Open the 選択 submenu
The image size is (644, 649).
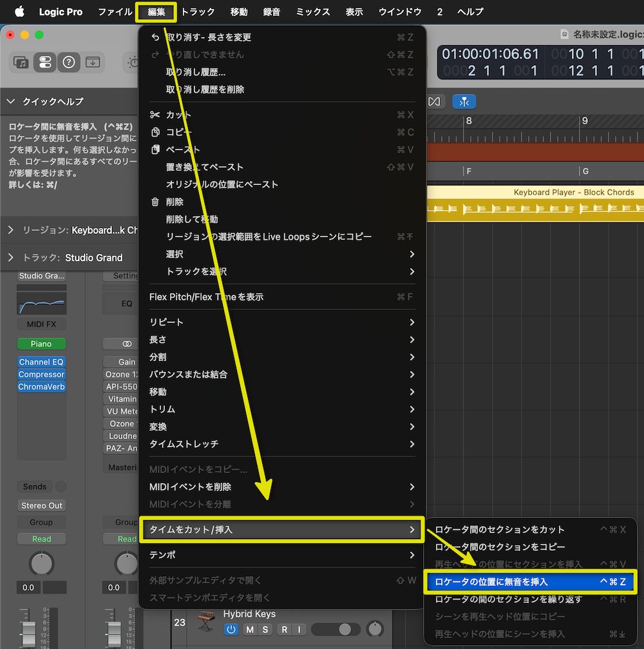click(281, 254)
